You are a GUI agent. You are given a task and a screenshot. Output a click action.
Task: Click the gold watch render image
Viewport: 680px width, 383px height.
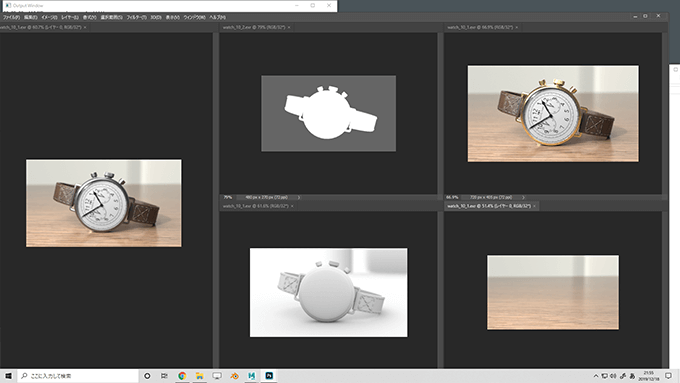point(553,114)
